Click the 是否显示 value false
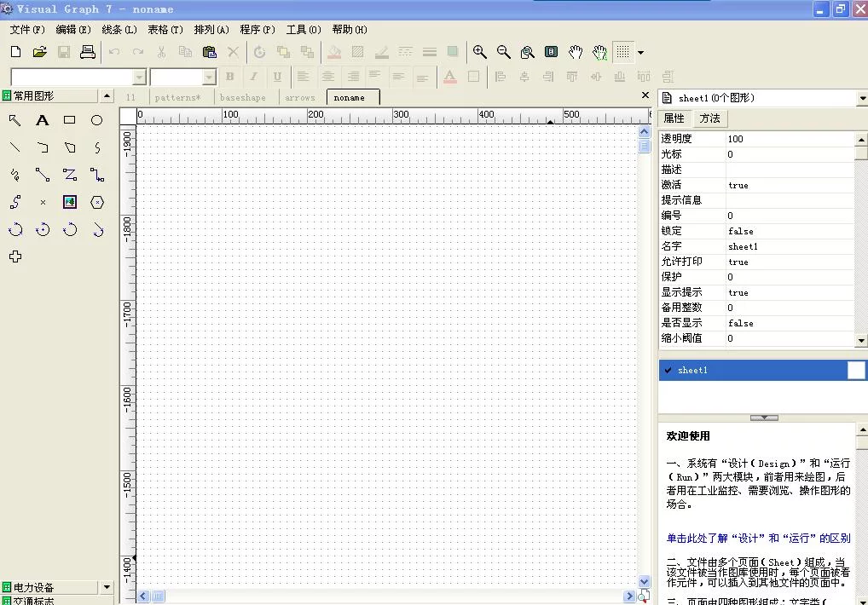Image resolution: width=868 pixels, height=605 pixels. pos(790,324)
